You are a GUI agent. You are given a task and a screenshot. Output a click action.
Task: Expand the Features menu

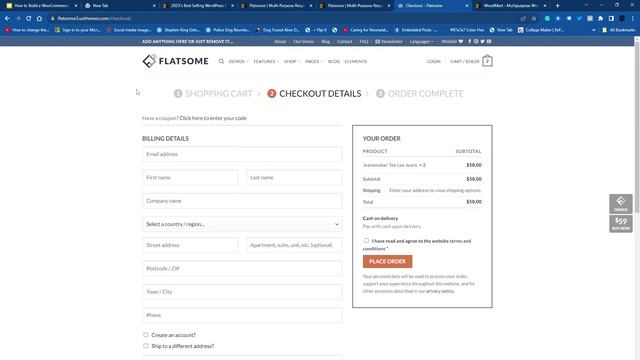coord(266,61)
